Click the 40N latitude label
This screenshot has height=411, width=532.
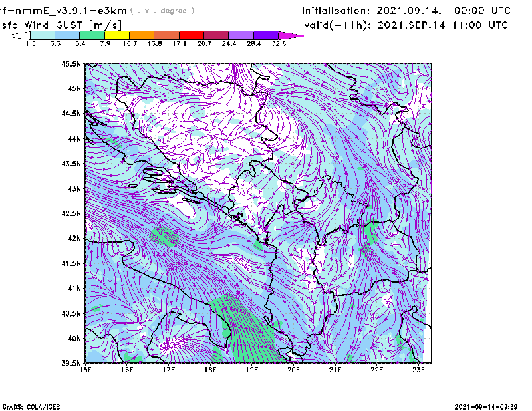click(x=74, y=339)
